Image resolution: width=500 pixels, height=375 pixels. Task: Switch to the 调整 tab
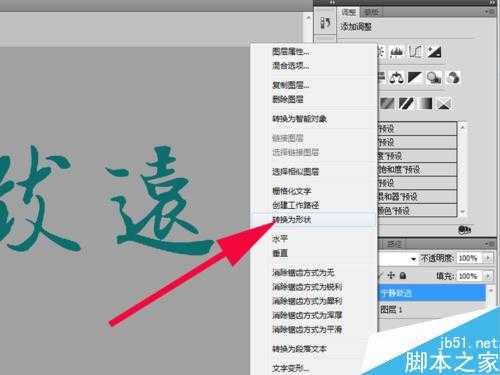(349, 12)
